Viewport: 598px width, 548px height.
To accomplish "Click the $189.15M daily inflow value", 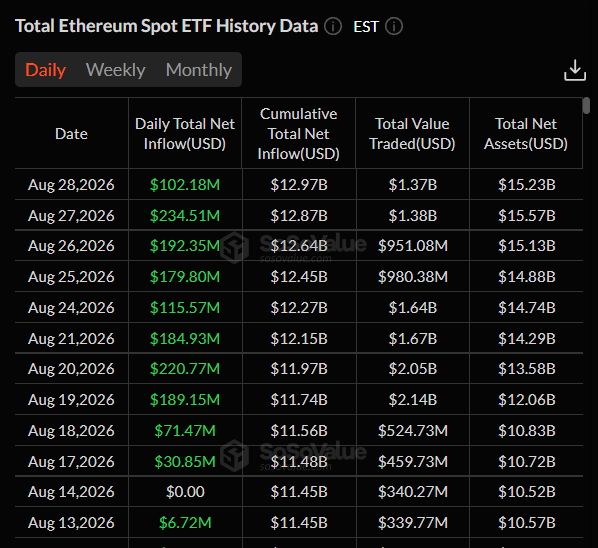I will pyautogui.click(x=185, y=399).
